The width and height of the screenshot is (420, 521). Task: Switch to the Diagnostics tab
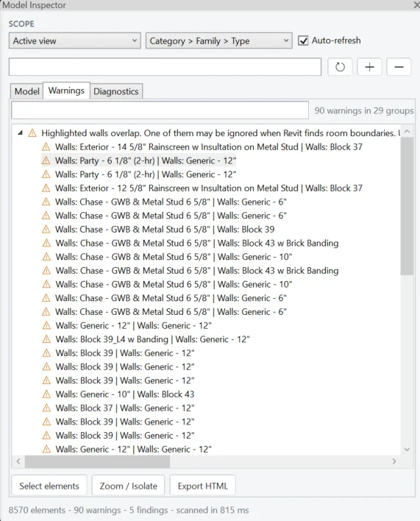[x=116, y=91]
